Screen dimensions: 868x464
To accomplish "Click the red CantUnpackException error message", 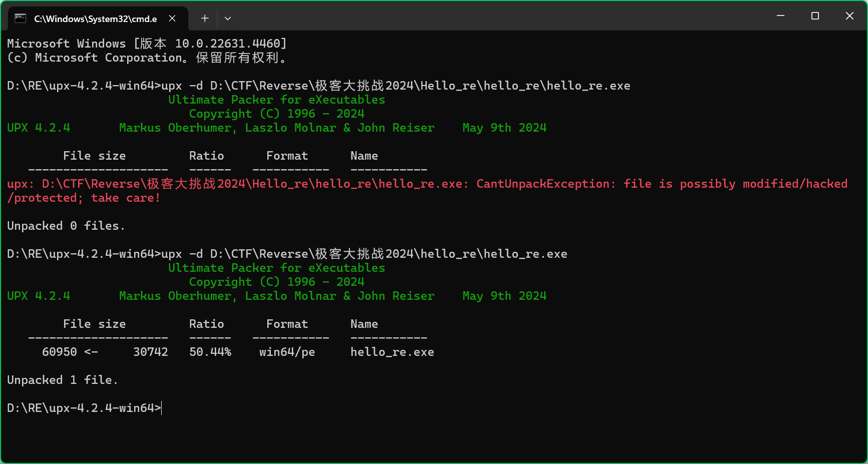I will (427, 191).
